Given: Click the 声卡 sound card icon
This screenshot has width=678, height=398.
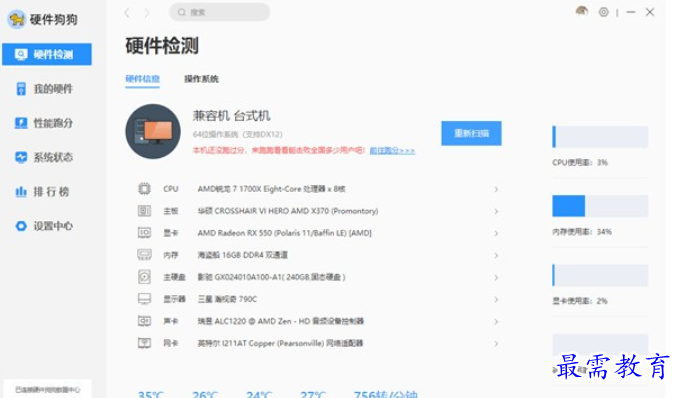Looking at the screenshot, I should 144,321.
